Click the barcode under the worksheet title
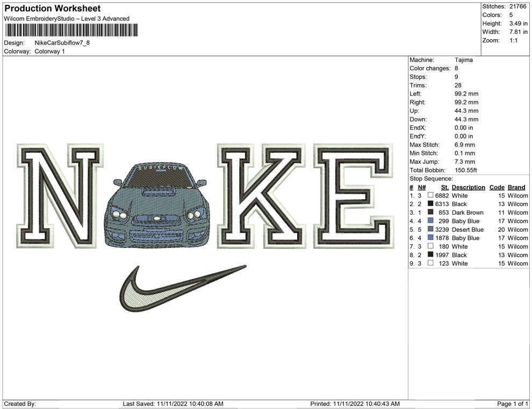The width and height of the screenshot is (532, 409). 71,30
